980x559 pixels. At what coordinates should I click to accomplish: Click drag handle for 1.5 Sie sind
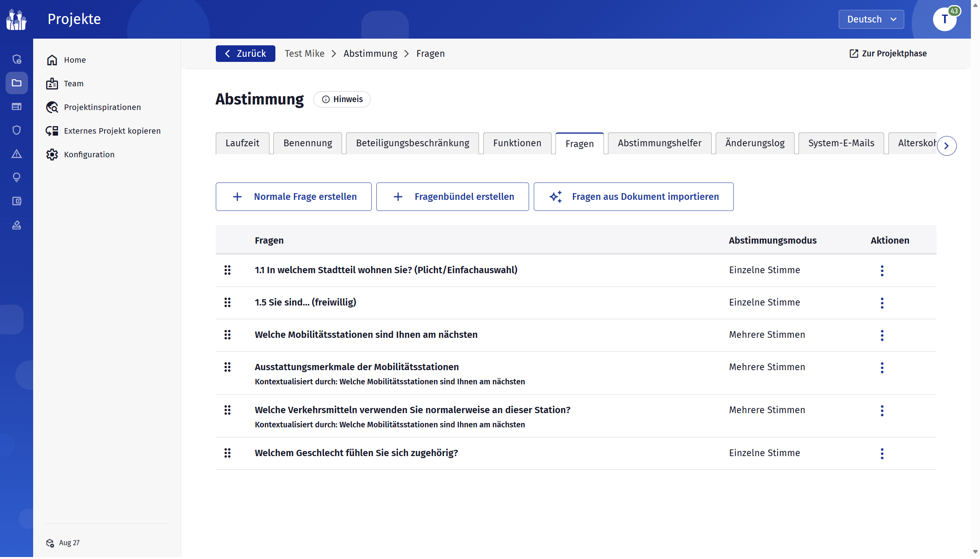[x=227, y=302]
